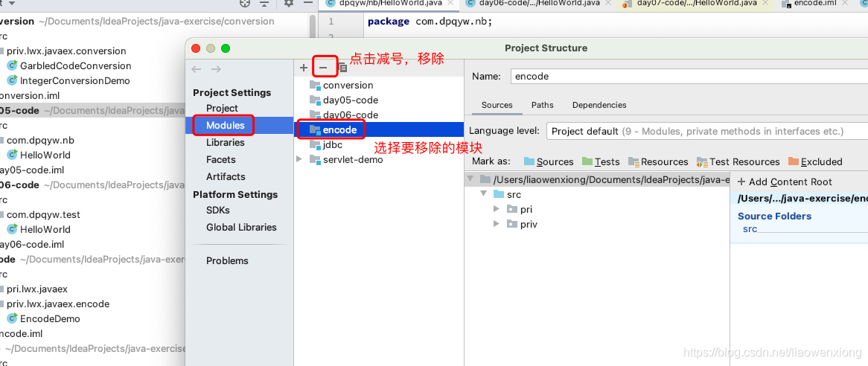This screenshot has width=868, height=366.
Task: Open HelloWorld under com.dpqyw.test
Action: 39,229
